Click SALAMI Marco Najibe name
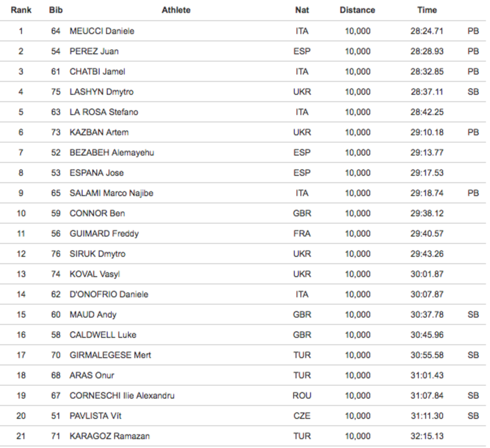Viewport: 490px width, 448px height. [x=111, y=193]
